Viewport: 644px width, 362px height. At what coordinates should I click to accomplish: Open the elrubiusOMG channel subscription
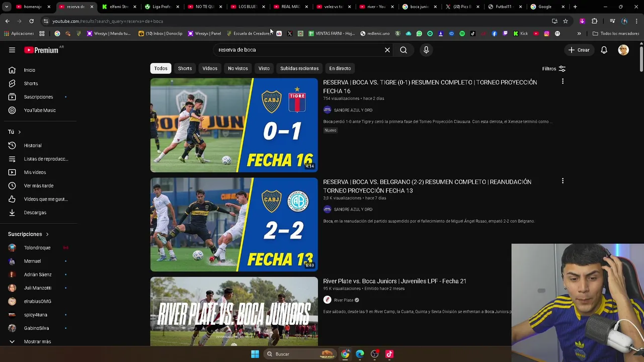[38, 301]
